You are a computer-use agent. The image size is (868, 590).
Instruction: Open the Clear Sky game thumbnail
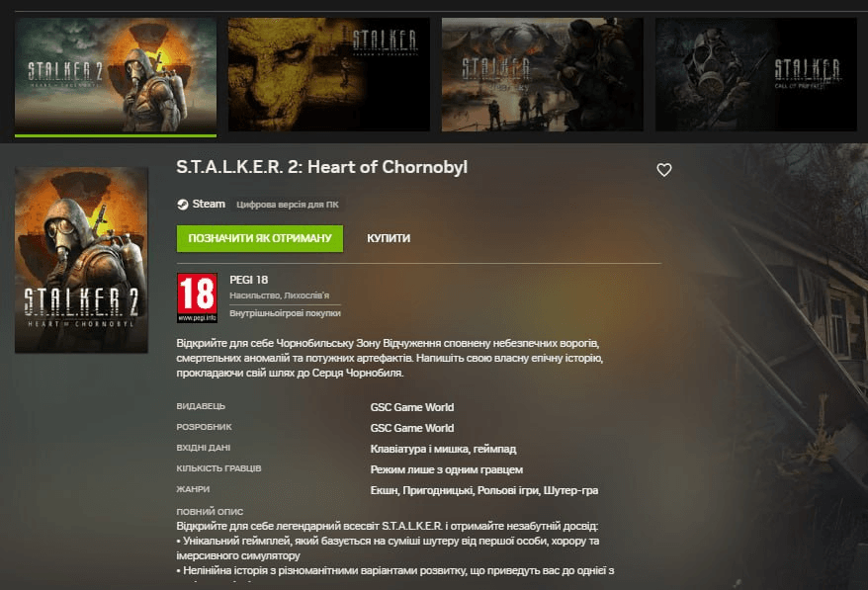point(543,75)
